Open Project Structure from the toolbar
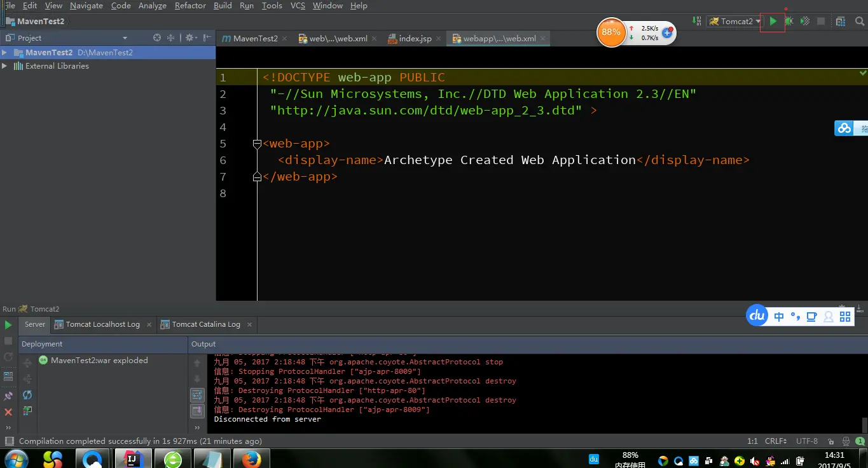The image size is (868, 468). click(841, 21)
